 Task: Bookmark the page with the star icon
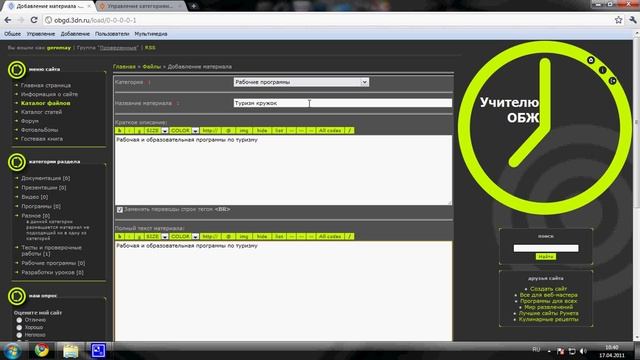tap(618, 20)
